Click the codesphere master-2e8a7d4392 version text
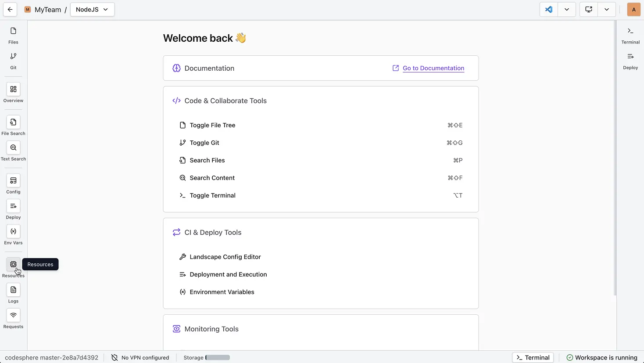Viewport: 644px width, 363px height. pos(52,358)
